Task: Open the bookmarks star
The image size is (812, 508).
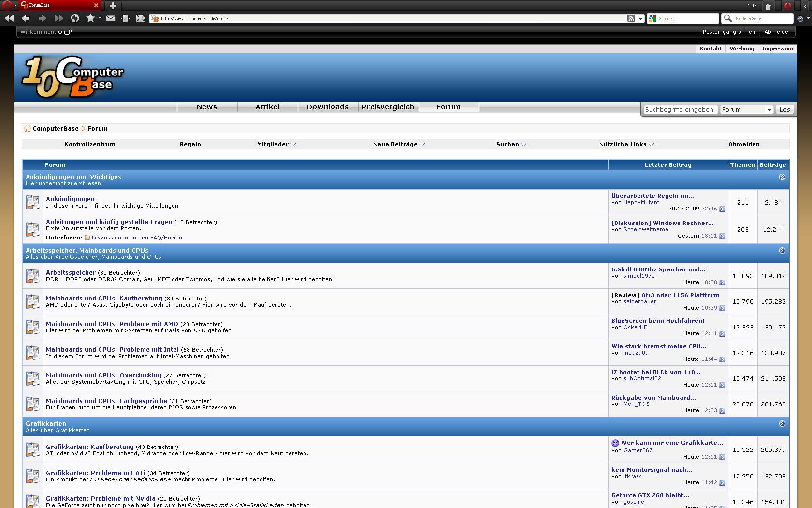Action: 90,18
